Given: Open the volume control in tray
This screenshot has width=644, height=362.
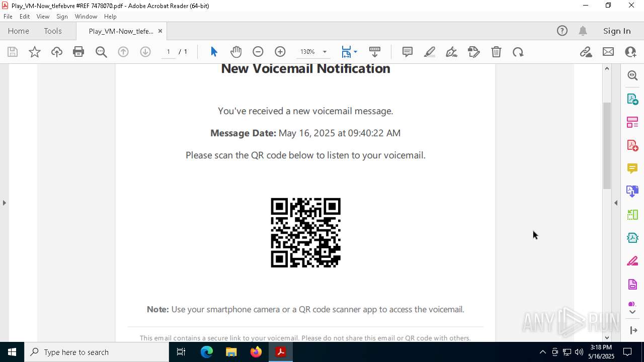Looking at the screenshot, I should click(579, 352).
